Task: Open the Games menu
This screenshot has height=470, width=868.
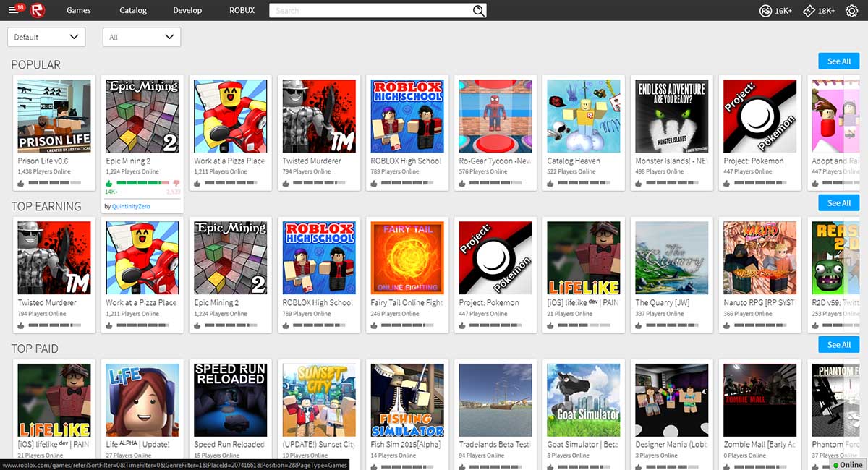Action: (x=79, y=10)
